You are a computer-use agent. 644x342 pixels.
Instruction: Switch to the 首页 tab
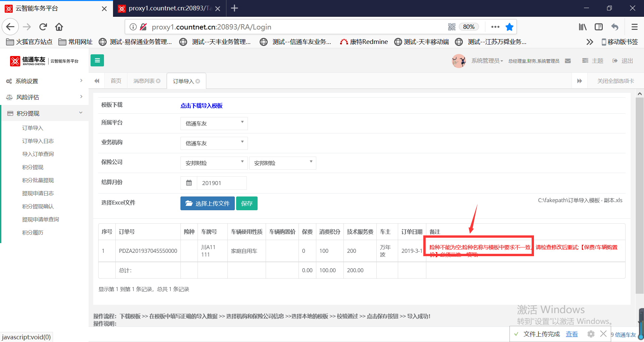click(116, 81)
